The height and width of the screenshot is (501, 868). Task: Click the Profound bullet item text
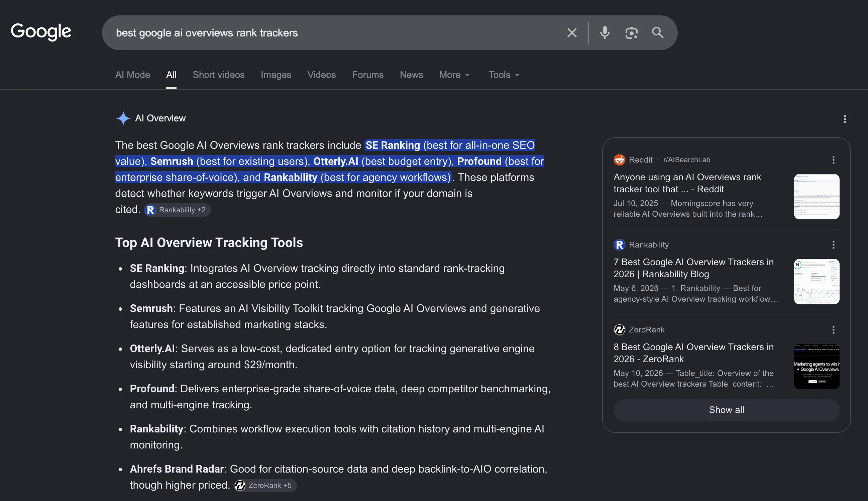340,397
